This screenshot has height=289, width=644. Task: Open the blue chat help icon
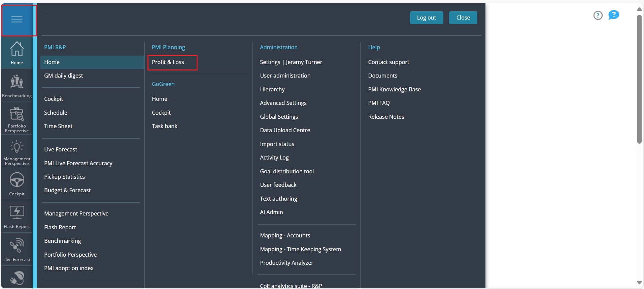(614, 15)
